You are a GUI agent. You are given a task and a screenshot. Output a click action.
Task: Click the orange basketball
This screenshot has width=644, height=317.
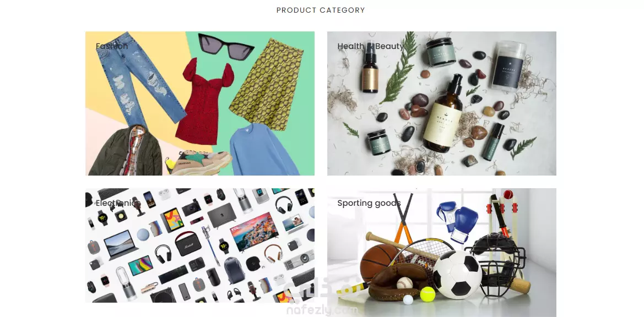click(x=378, y=263)
